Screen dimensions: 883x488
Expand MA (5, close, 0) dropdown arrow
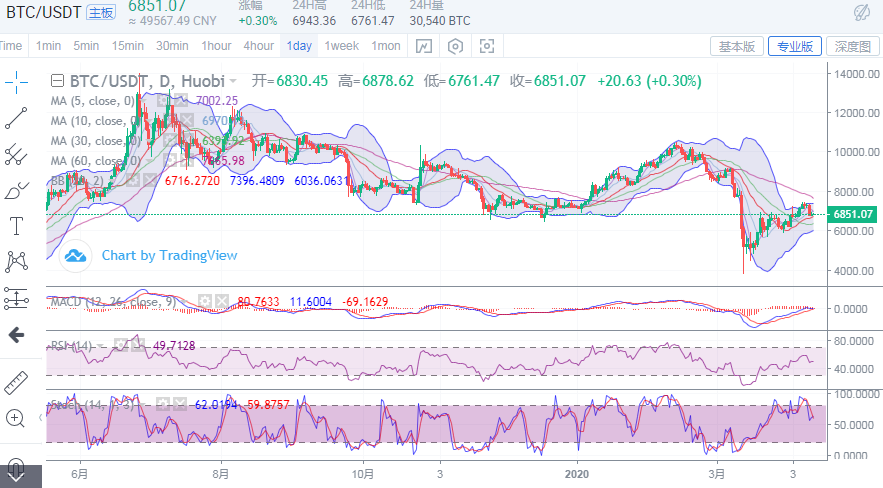click(x=142, y=102)
